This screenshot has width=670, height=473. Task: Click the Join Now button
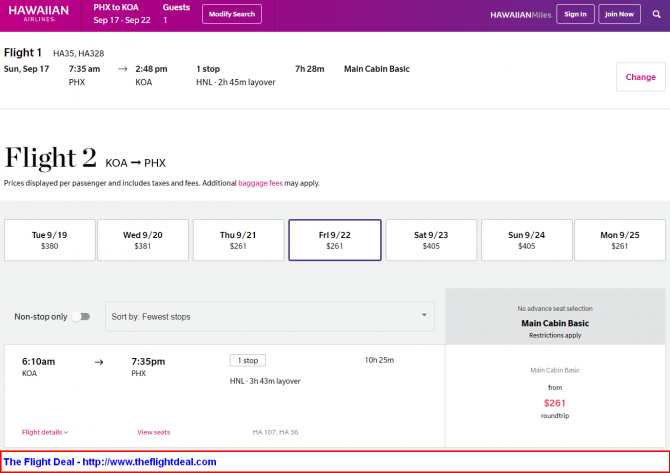[x=619, y=14]
